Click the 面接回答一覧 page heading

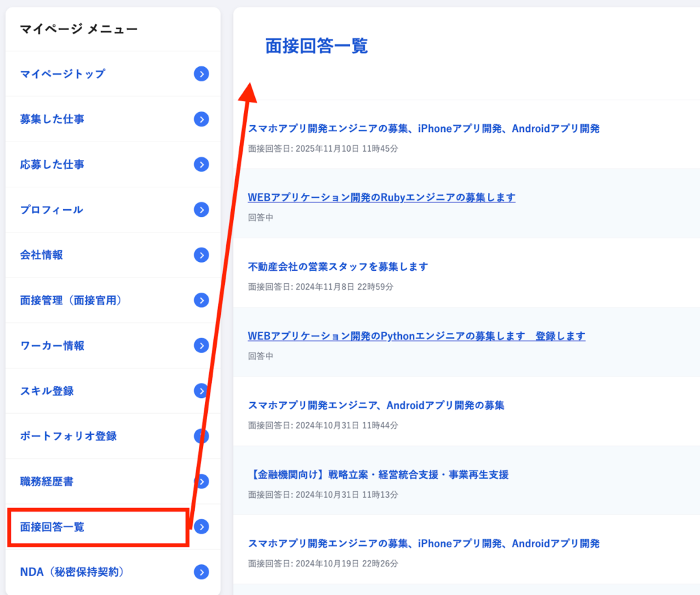click(317, 46)
